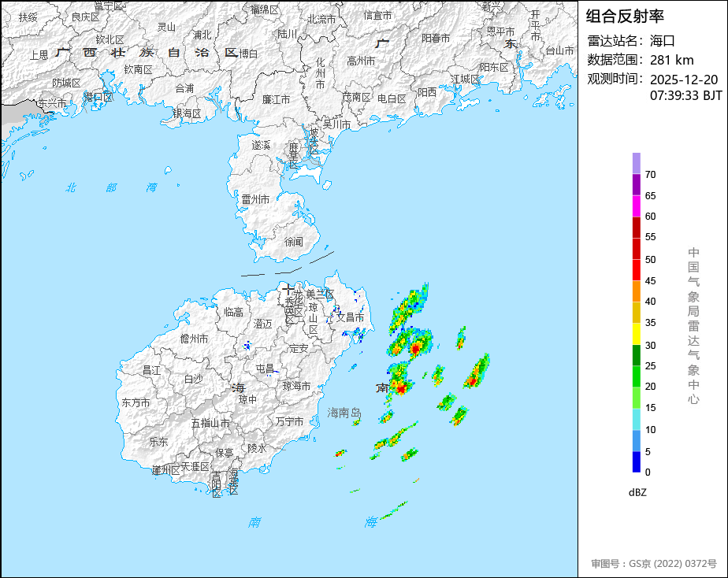Click the 儋州市 label on Hainan
The height and width of the screenshot is (578, 728).
point(194,339)
